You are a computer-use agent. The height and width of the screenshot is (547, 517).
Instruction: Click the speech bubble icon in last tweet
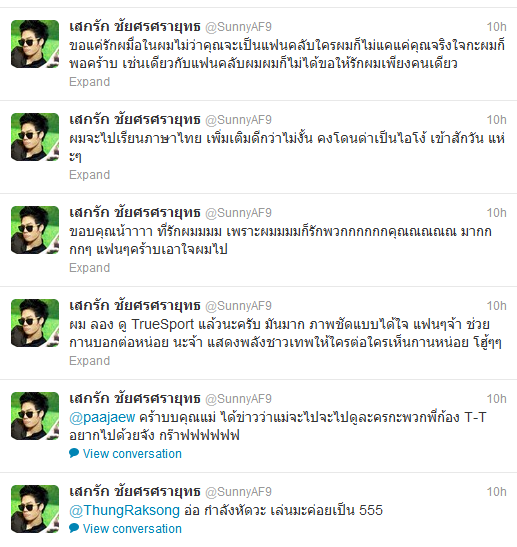[x=74, y=528]
